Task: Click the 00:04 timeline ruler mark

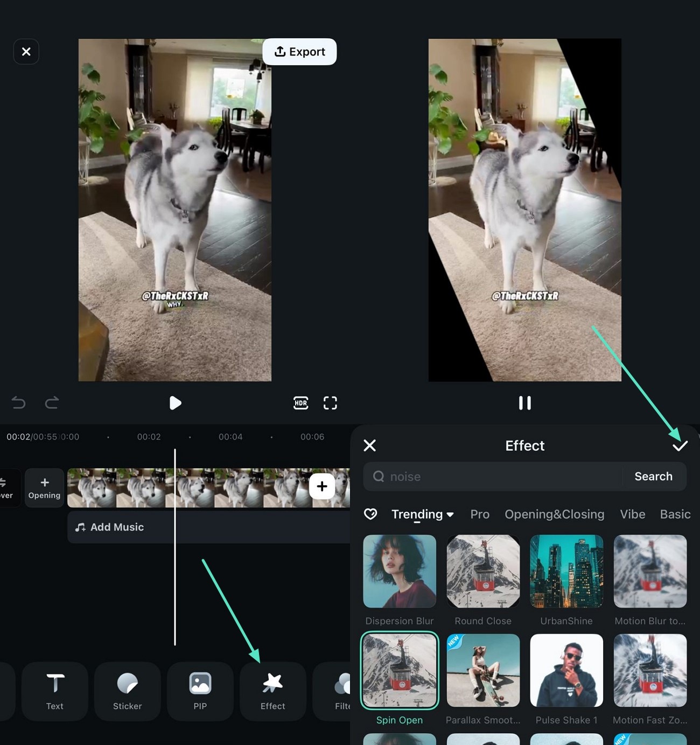Action: pyautogui.click(x=230, y=437)
